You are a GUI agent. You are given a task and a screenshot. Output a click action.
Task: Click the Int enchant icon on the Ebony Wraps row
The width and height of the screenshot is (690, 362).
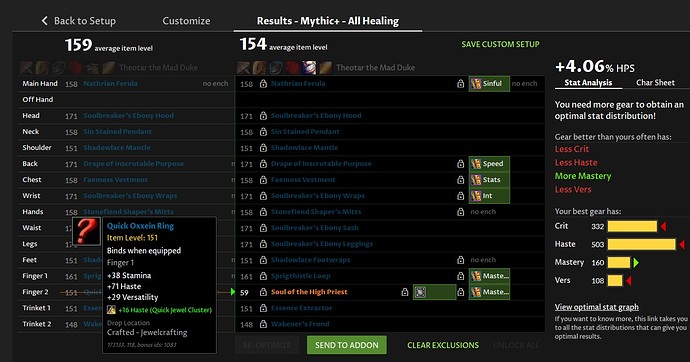(x=476, y=196)
